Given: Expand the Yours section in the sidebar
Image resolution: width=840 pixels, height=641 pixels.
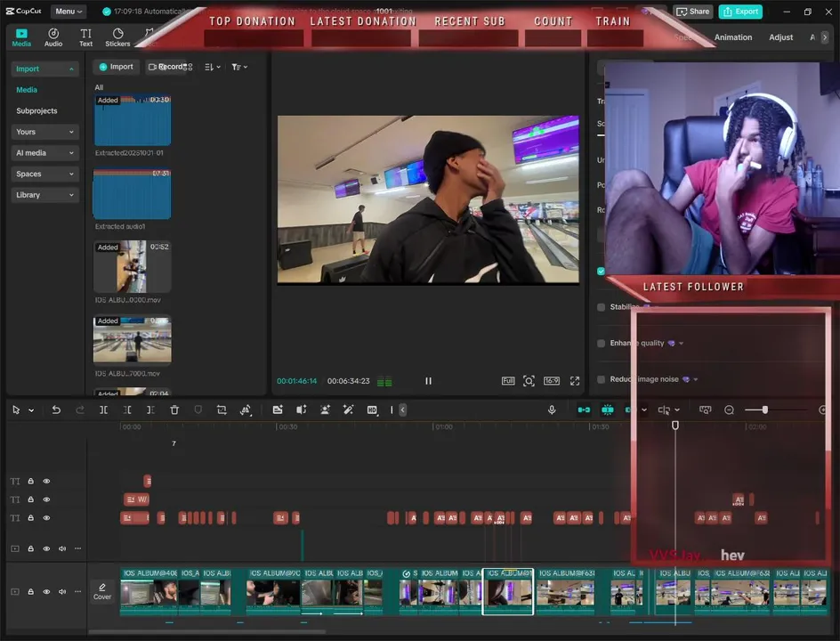Looking at the screenshot, I should click(x=45, y=132).
